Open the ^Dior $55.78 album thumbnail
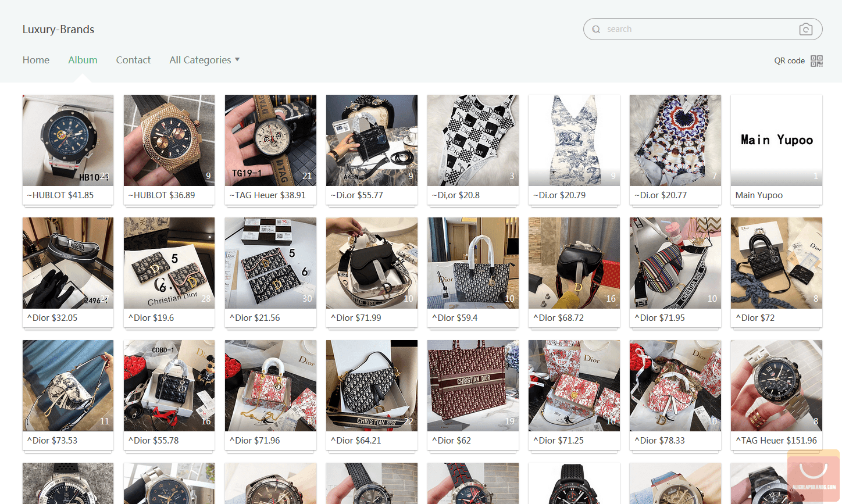The height and width of the screenshot is (504, 842). pos(169,385)
